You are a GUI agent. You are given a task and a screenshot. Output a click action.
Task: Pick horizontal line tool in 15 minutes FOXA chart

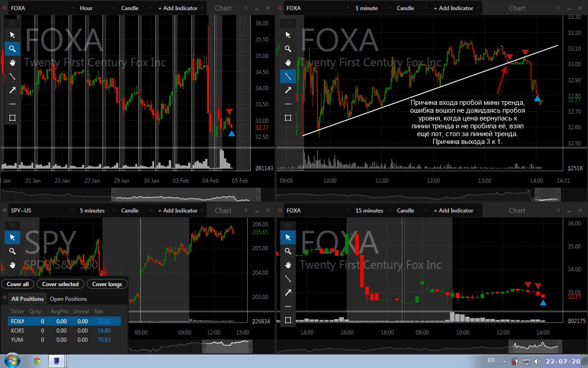tap(288, 306)
